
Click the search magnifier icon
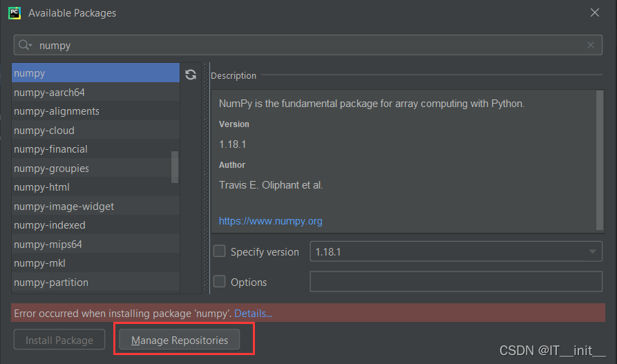(x=23, y=45)
